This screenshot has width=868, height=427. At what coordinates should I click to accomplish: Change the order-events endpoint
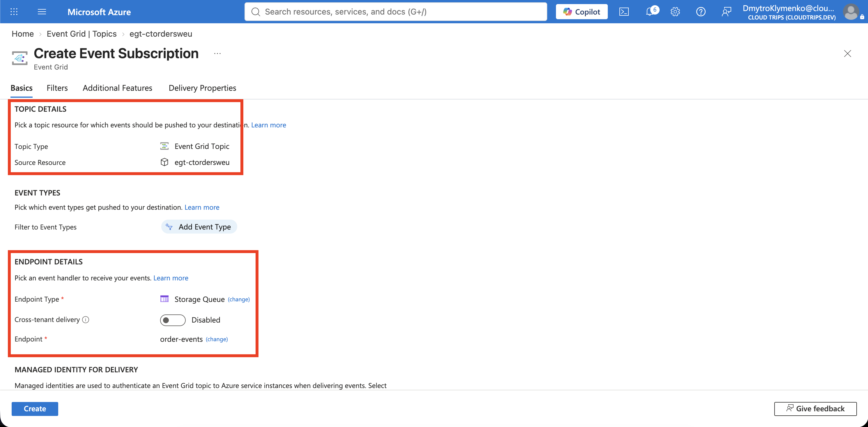pos(217,339)
